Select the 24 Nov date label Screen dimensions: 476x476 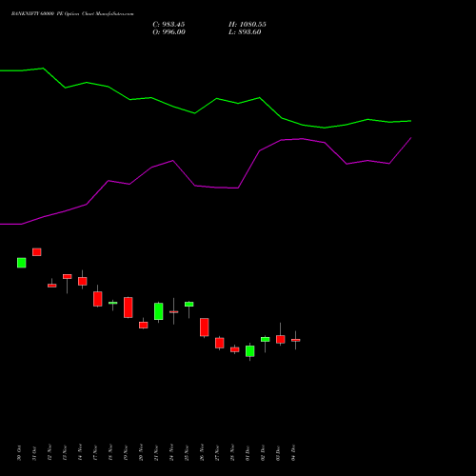click(x=171, y=452)
